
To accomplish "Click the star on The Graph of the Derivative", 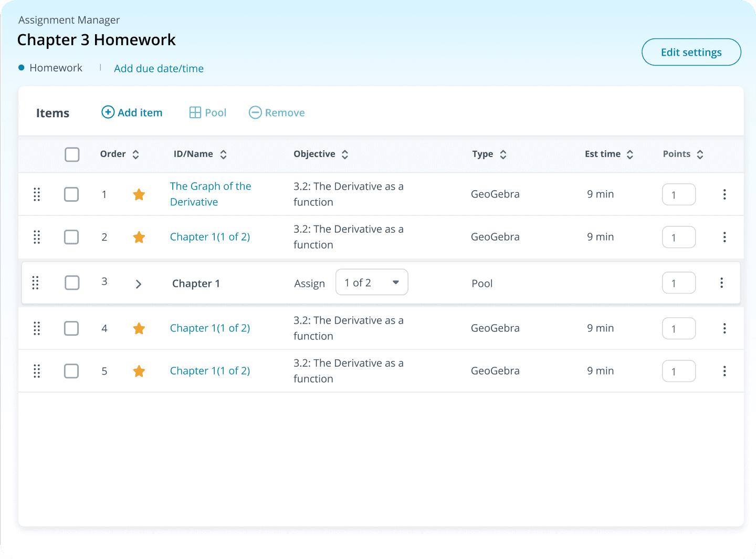I will tap(139, 194).
